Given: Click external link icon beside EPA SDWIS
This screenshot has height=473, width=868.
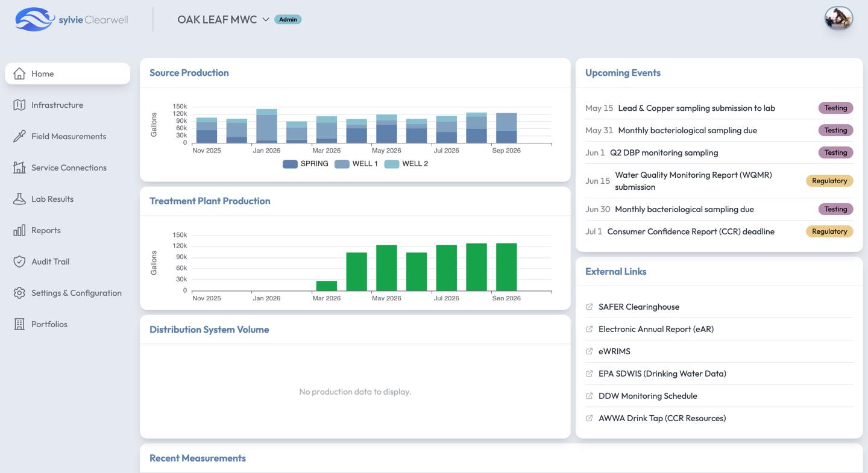Looking at the screenshot, I should [x=590, y=374].
